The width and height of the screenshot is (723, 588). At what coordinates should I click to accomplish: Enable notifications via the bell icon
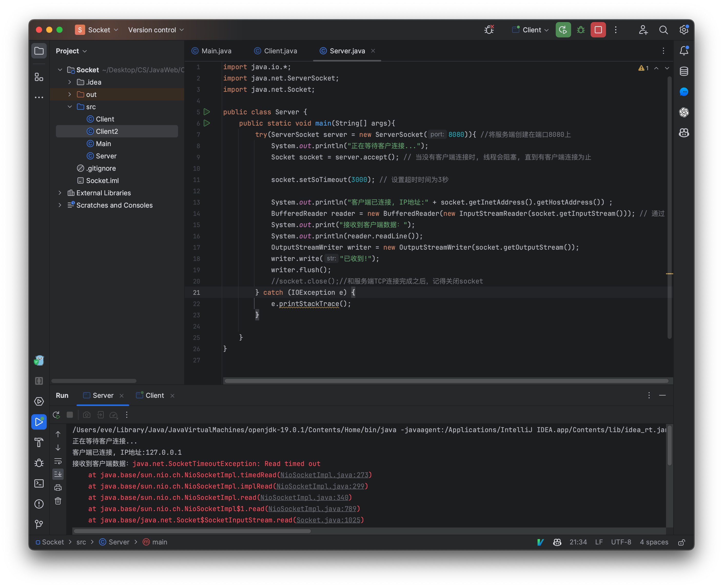[x=684, y=50]
